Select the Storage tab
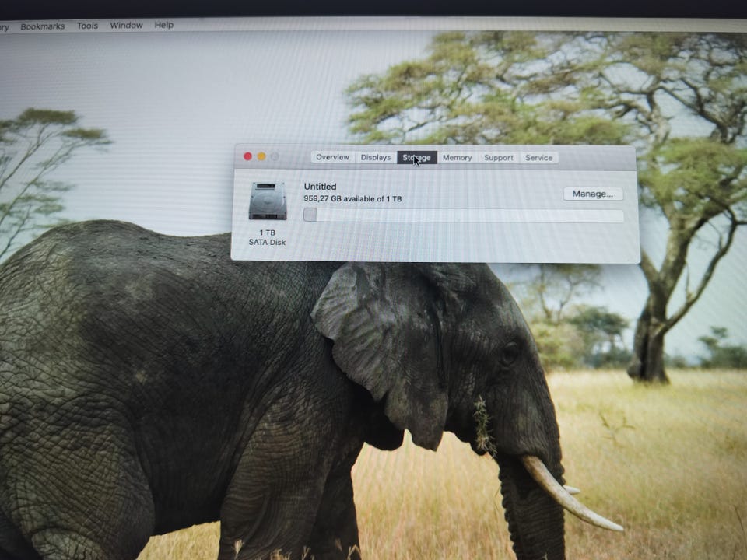747x560 pixels. (417, 158)
